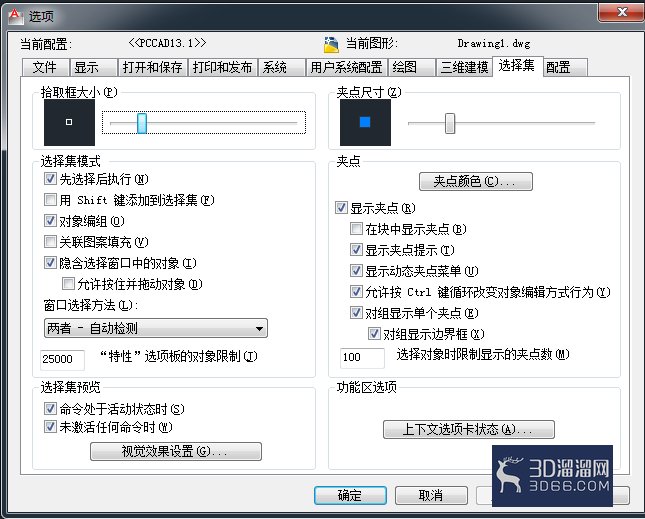
Task: Click the current drawing file icon
Action: click(x=331, y=44)
